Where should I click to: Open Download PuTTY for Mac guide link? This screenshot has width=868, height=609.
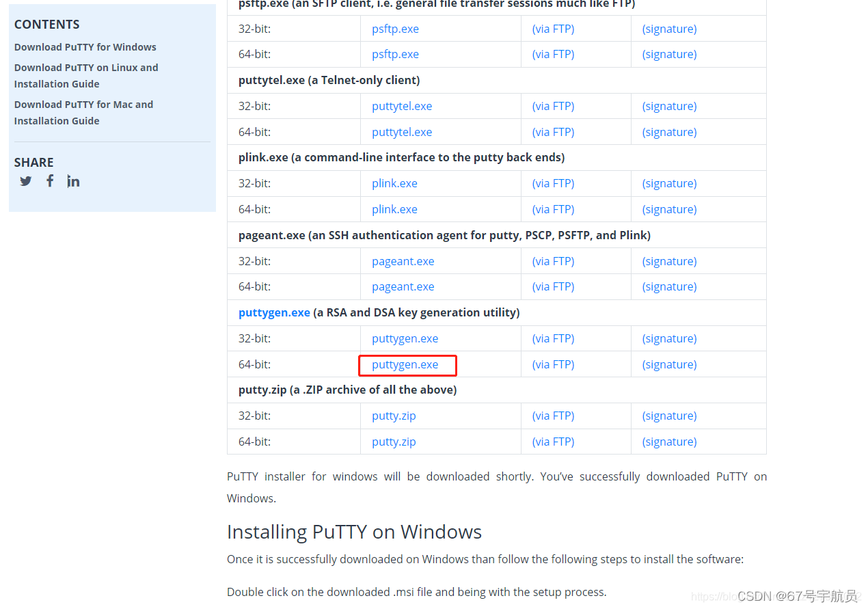[x=83, y=113]
